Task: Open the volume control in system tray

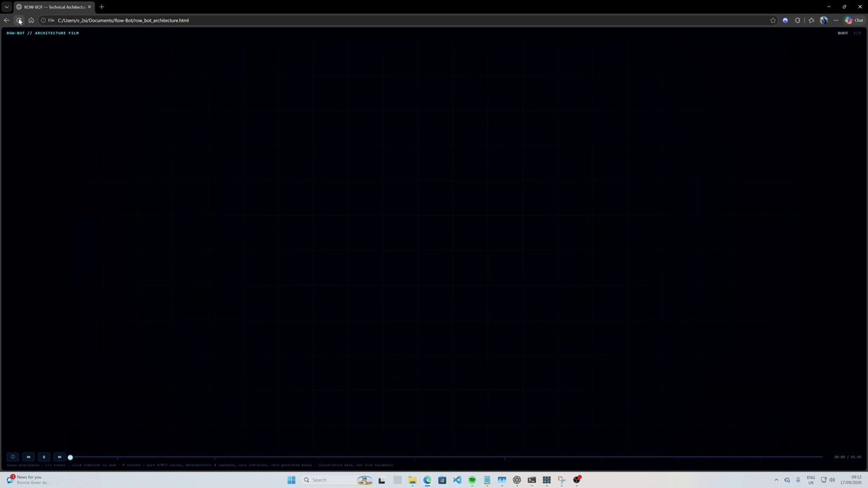Action: [832, 479]
